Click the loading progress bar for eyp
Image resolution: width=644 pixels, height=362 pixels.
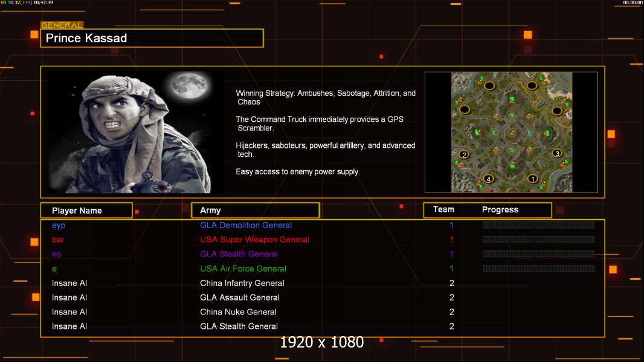(538, 225)
